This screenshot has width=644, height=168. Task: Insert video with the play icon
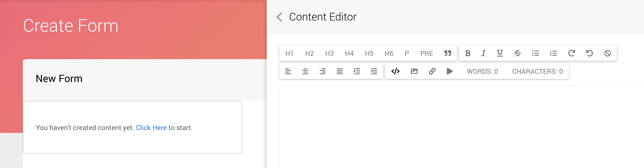pos(450,72)
